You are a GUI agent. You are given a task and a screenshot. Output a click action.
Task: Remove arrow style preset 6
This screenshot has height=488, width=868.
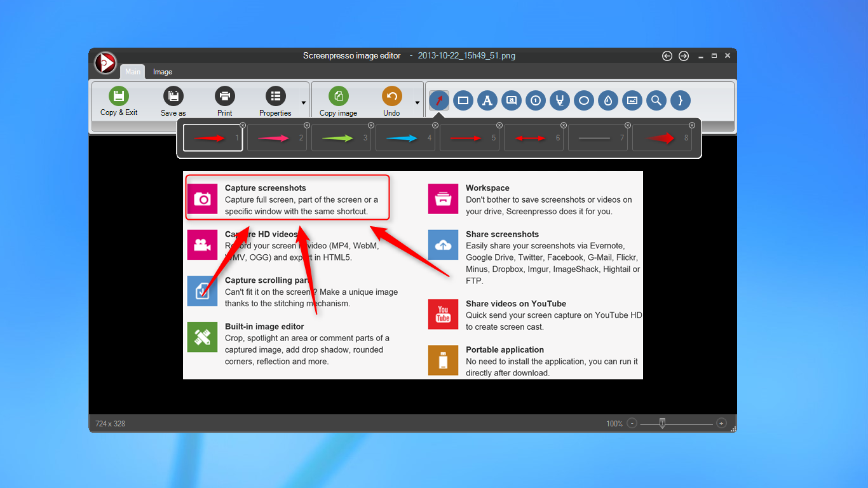(x=564, y=125)
